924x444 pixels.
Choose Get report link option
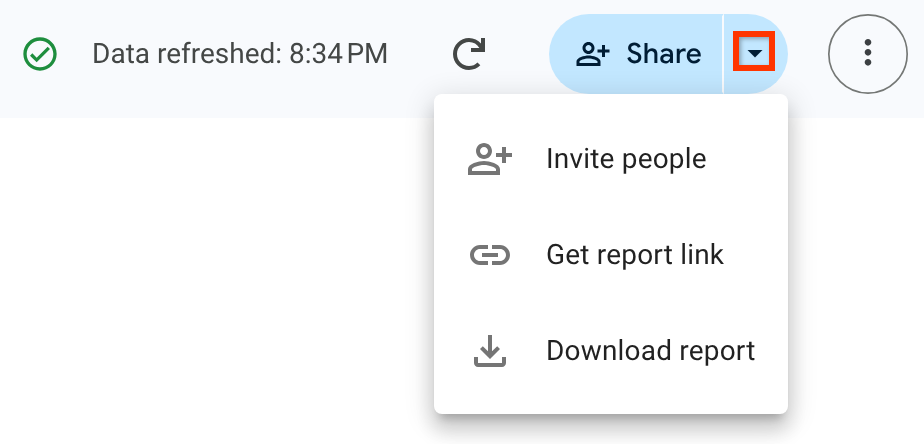[610, 255]
